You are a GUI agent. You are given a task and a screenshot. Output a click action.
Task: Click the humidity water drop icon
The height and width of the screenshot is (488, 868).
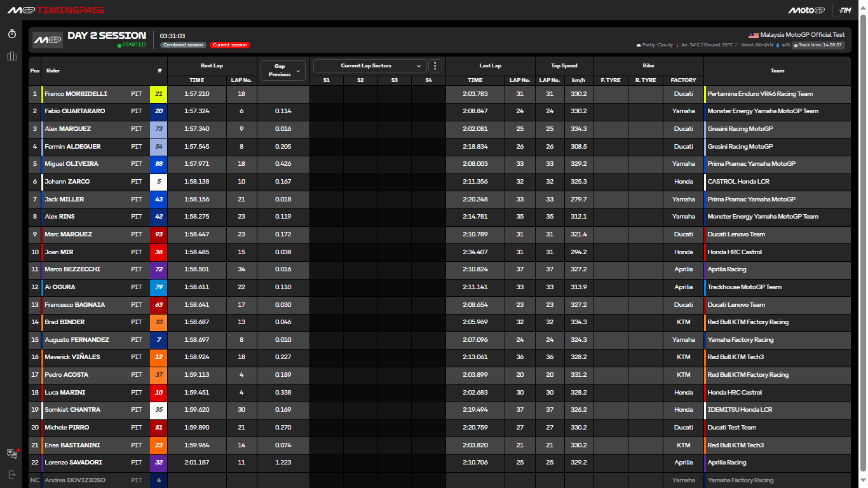tap(778, 45)
